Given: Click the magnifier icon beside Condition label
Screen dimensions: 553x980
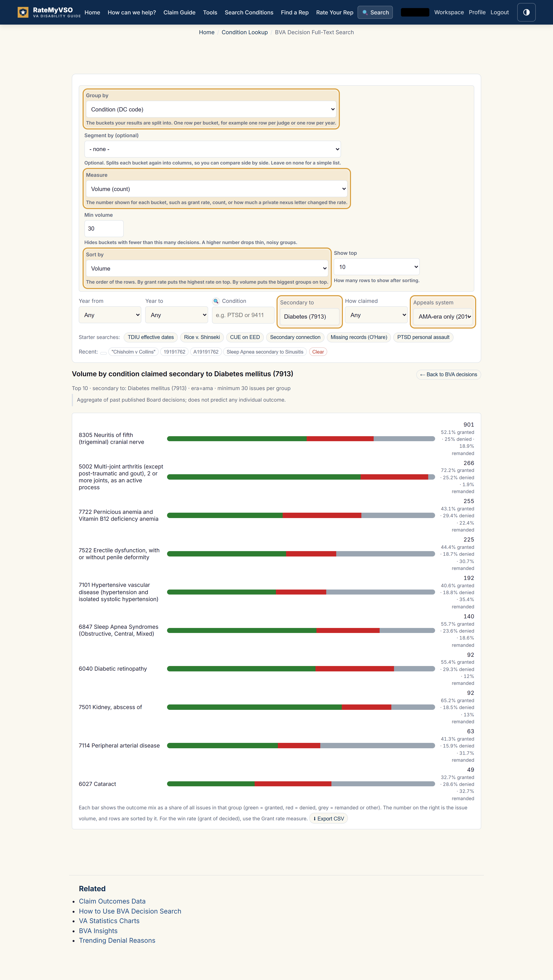Looking at the screenshot, I should point(216,301).
